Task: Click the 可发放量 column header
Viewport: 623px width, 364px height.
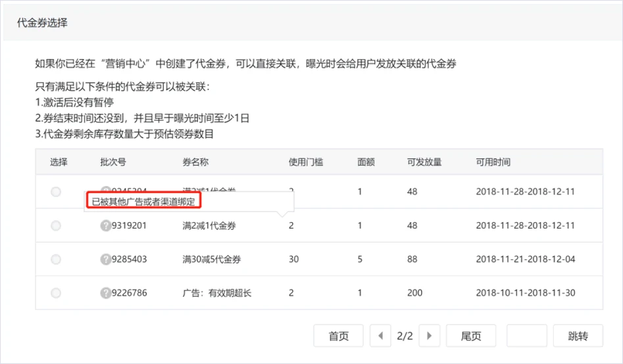Action: click(x=424, y=162)
